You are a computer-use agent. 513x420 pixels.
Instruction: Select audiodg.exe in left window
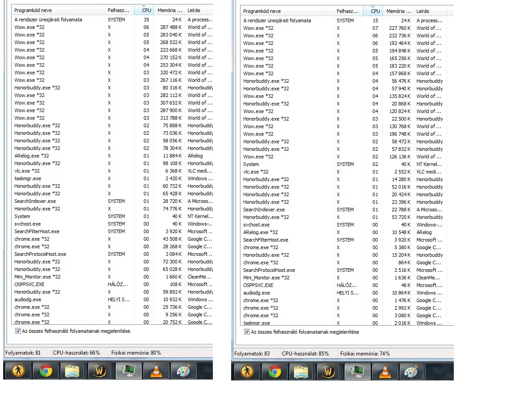click(x=112, y=299)
